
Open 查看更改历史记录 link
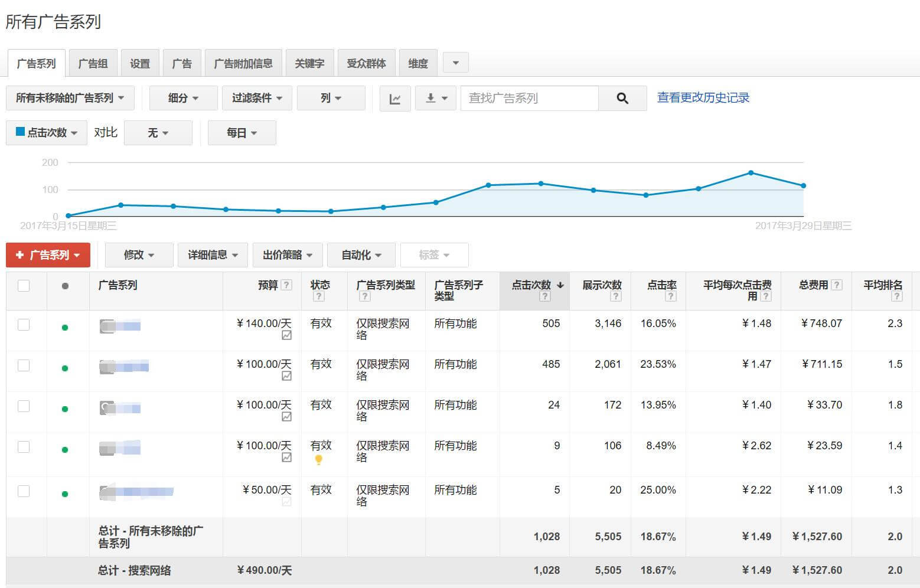coord(703,98)
